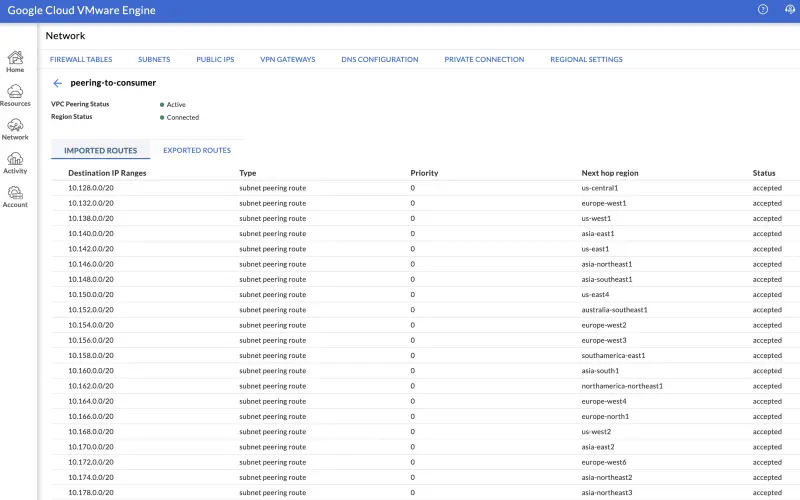
Task: Select the 10.140.0.0/20 destination cell
Action: click(91, 234)
